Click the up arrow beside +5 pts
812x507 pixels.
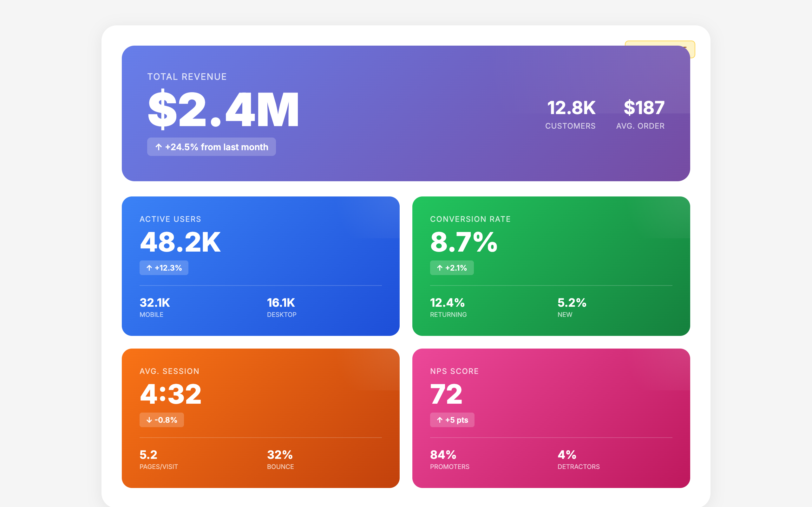(x=440, y=420)
